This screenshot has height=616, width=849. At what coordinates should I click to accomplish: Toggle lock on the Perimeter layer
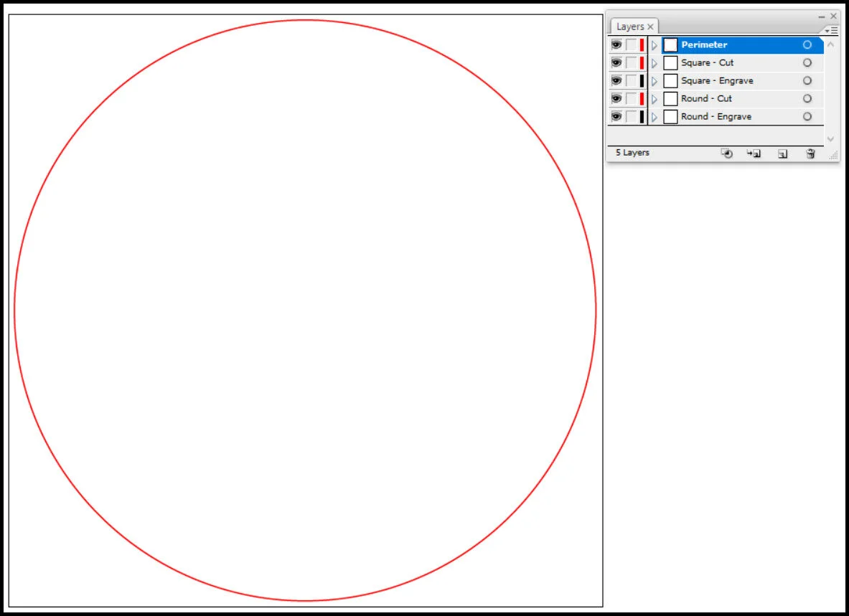point(632,45)
